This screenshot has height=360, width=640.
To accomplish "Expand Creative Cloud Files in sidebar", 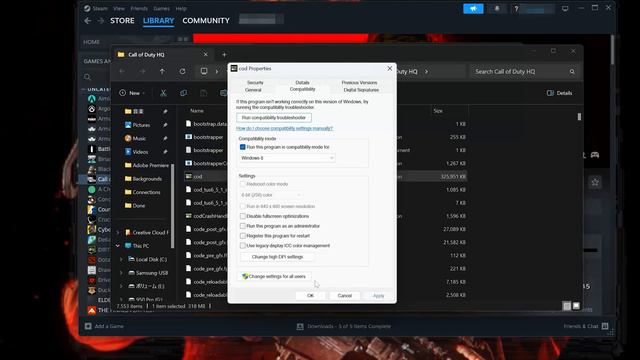I will [118, 232].
